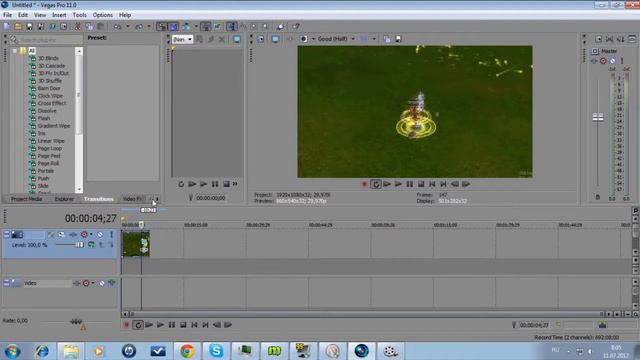Click Play from start under the preview
640x360 pixels.
(387, 184)
